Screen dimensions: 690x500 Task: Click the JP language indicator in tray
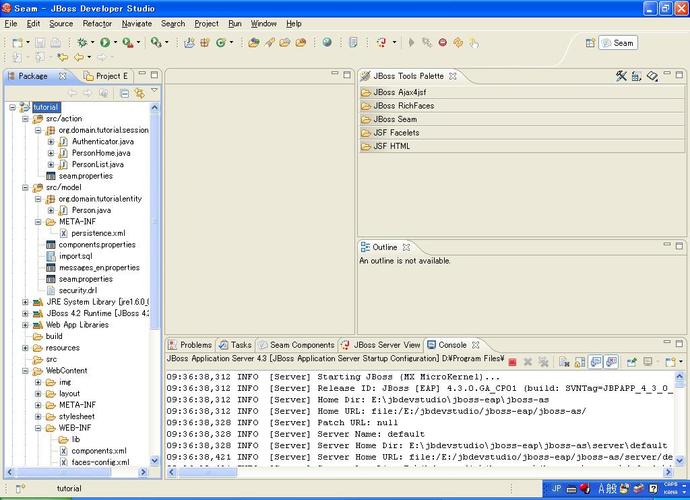tap(556, 489)
